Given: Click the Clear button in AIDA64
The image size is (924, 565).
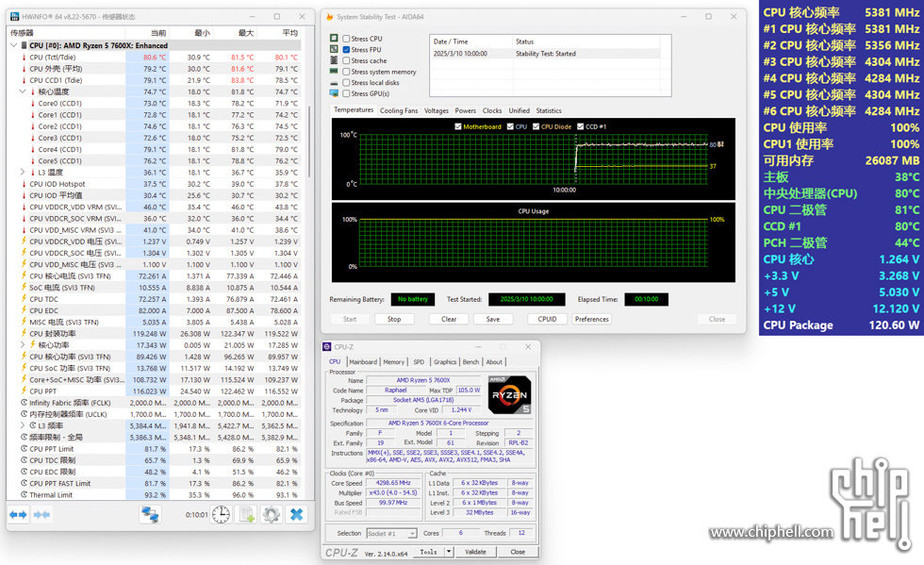Looking at the screenshot, I should 449,319.
